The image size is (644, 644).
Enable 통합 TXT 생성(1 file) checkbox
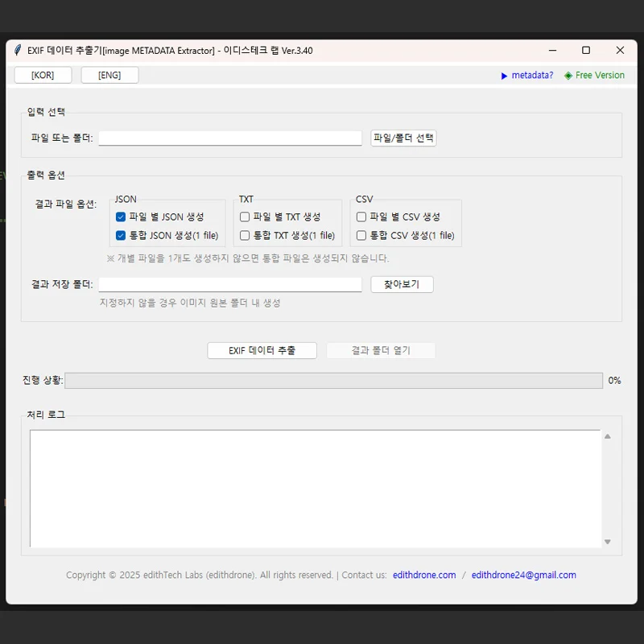click(244, 235)
